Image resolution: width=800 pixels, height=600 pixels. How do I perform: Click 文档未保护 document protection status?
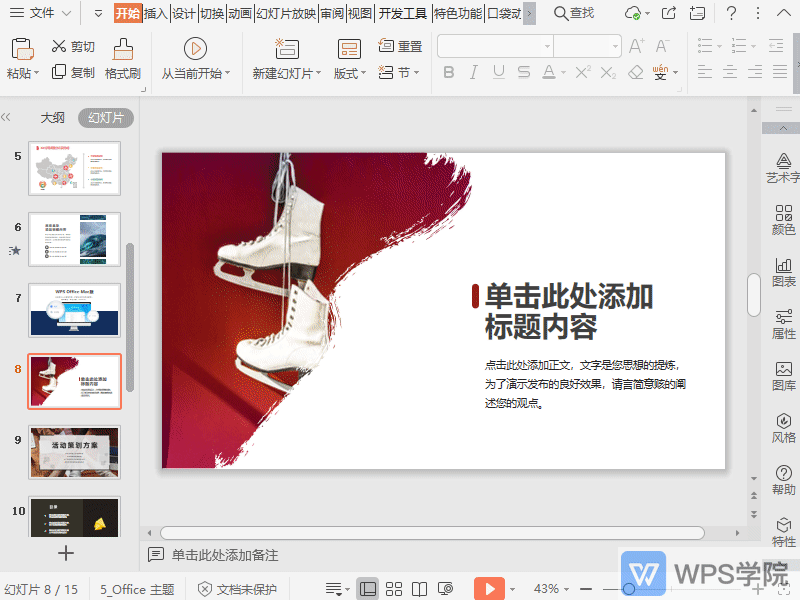238,589
